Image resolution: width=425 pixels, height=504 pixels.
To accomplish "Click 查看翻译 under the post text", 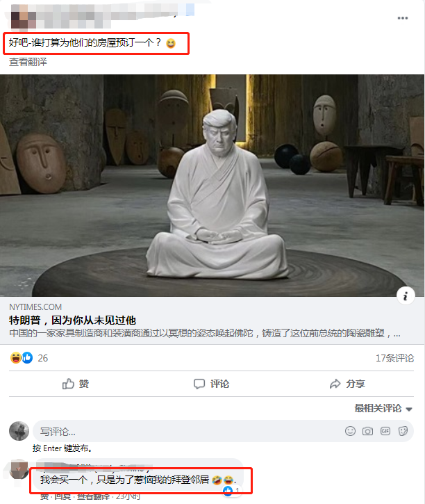I will click(x=28, y=62).
